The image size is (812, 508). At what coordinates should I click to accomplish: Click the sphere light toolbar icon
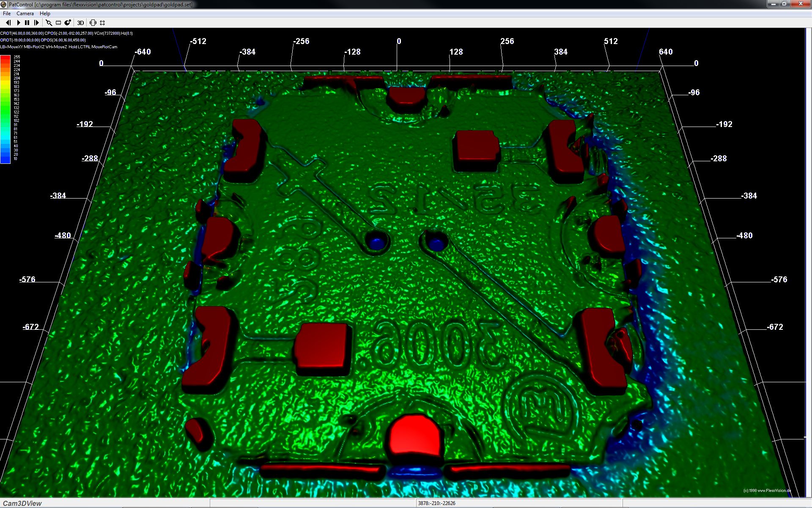[67, 23]
